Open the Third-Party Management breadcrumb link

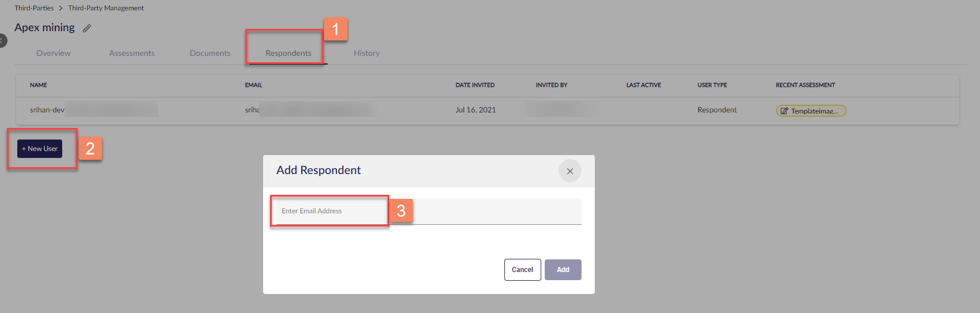click(x=106, y=8)
